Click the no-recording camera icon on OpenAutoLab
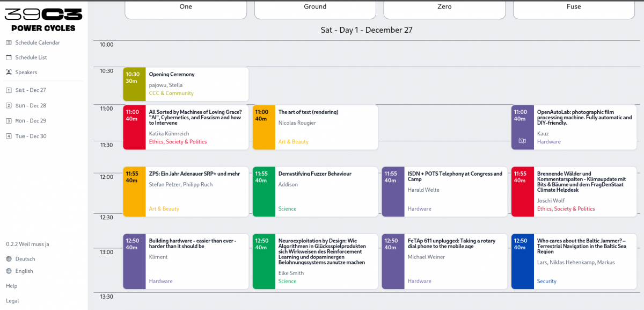 point(522,141)
